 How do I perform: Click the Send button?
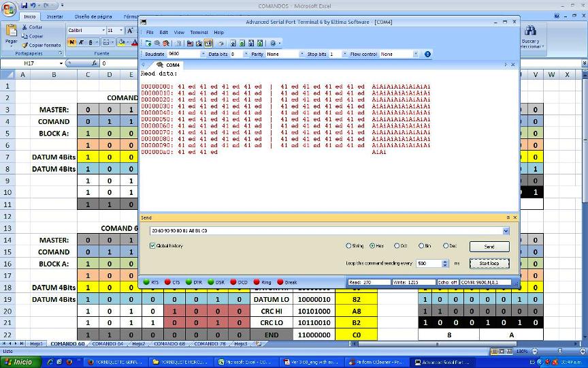click(x=489, y=247)
